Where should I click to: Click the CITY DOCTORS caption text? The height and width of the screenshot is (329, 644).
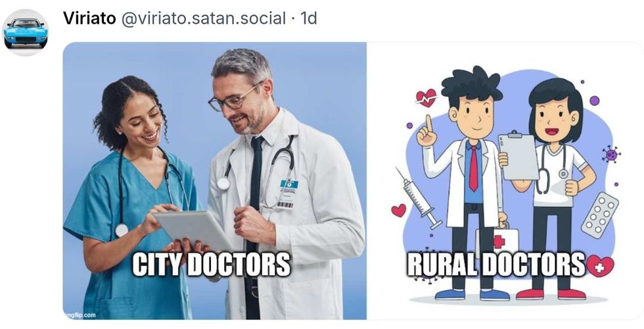click(x=211, y=264)
